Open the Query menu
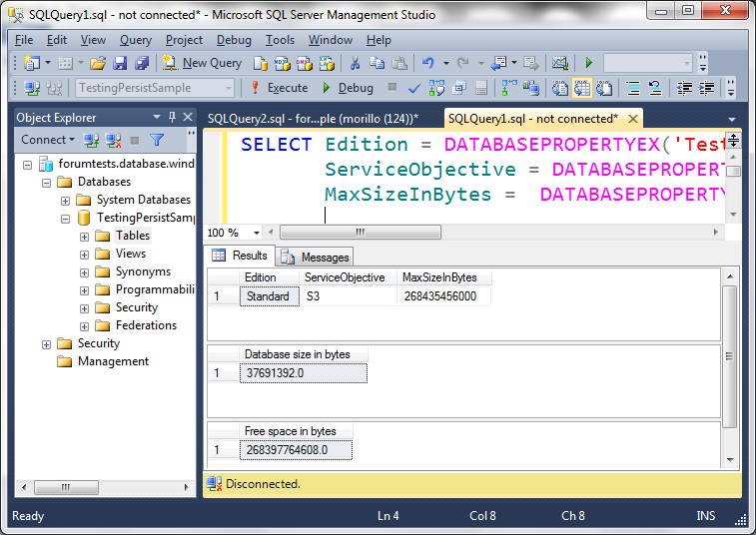Image resolution: width=756 pixels, height=535 pixels. click(136, 40)
